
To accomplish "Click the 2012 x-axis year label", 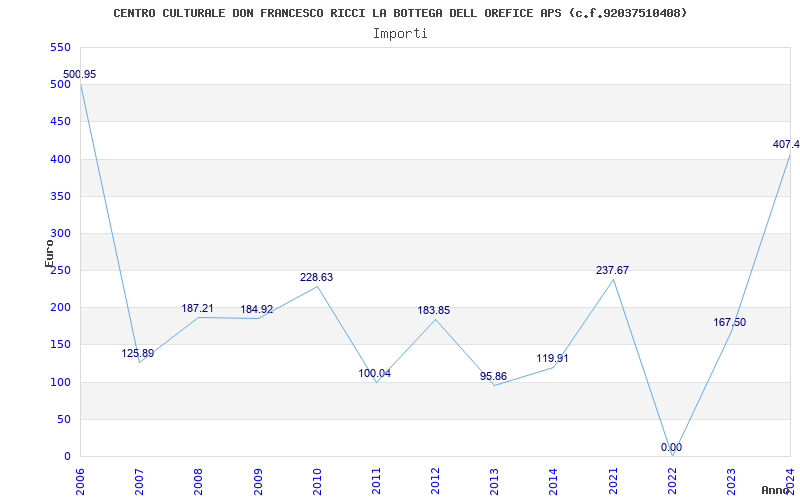I will click(x=435, y=481).
